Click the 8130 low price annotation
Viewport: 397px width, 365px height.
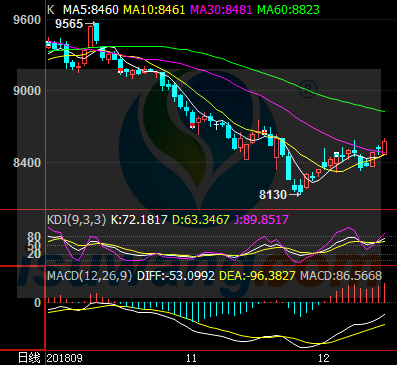(273, 195)
